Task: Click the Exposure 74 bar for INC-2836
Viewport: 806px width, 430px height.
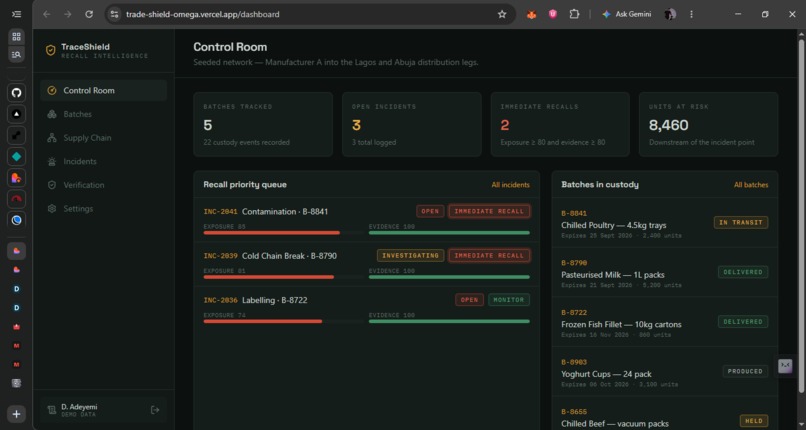Action: click(283, 321)
